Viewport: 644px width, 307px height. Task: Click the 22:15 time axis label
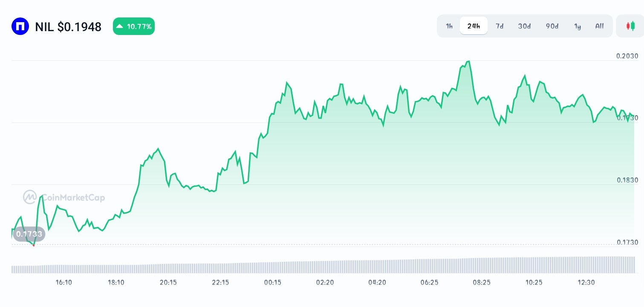tap(220, 282)
